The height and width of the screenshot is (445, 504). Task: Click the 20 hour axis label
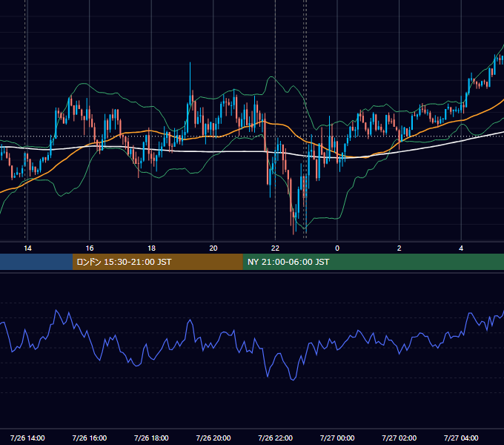(213, 248)
